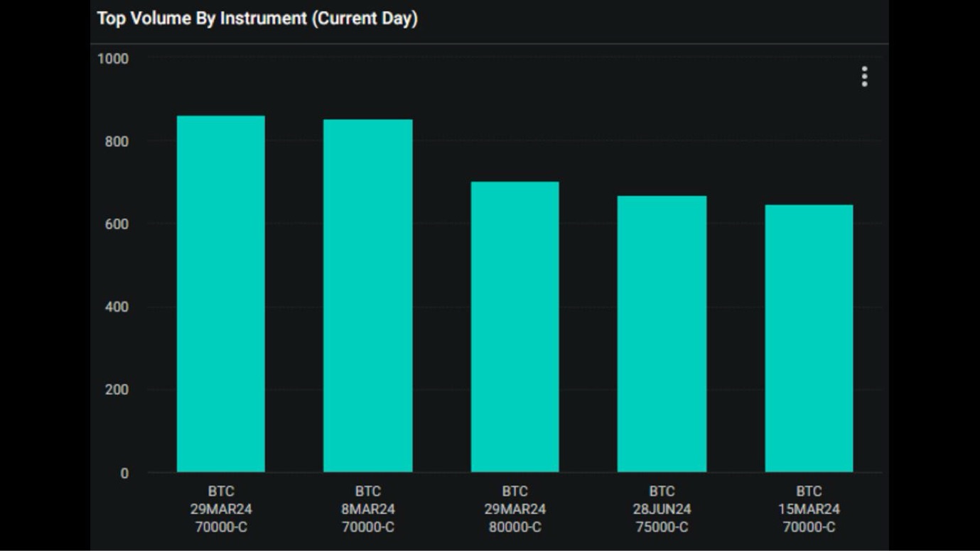Screen dimensions: 980x551
Task: Click the 8MAR24 expiry text on x-axis
Action: click(x=367, y=509)
